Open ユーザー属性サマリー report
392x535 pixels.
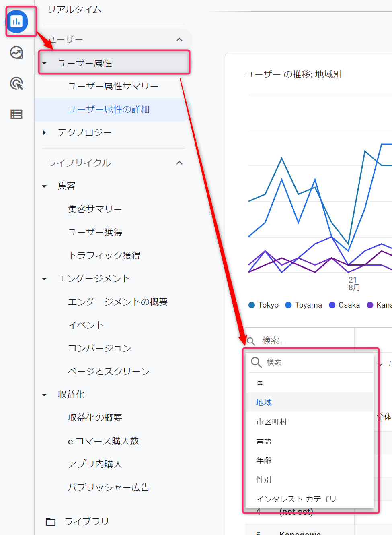pos(113,86)
